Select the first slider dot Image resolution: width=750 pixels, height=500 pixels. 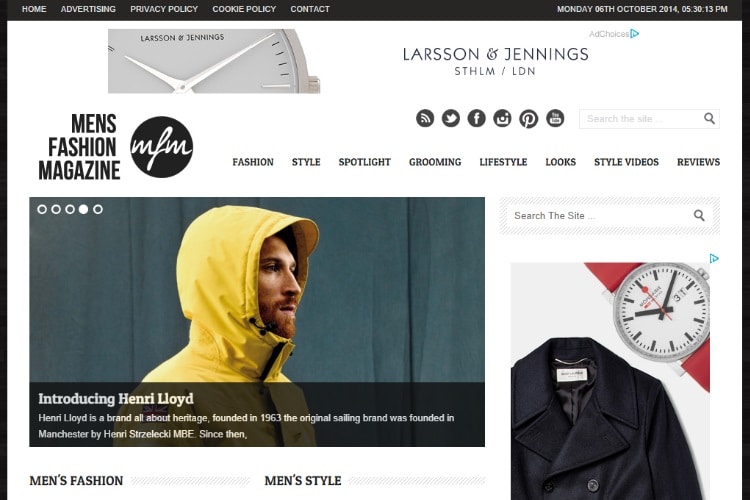pyautogui.click(x=42, y=209)
